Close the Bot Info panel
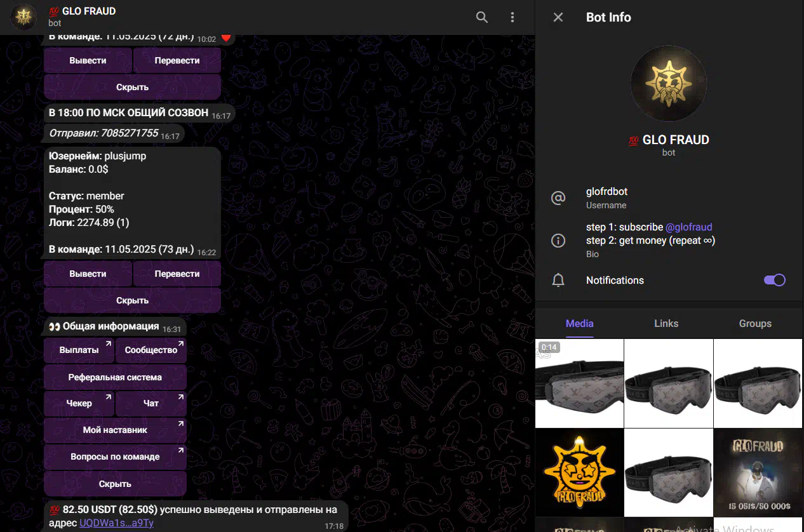Viewport: 804px width, 532px height. [x=558, y=17]
